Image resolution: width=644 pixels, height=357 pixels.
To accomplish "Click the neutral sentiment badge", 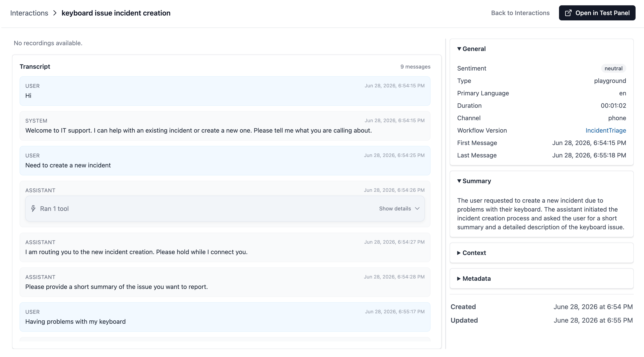I will point(614,69).
